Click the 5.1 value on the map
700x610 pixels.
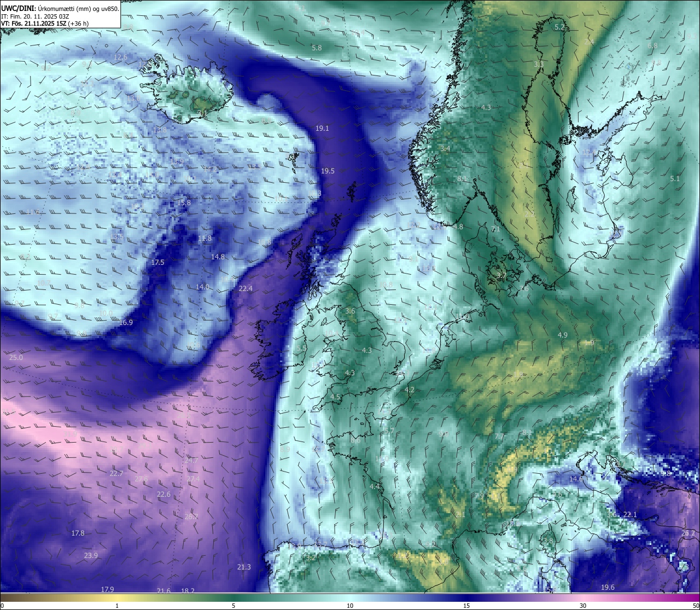coord(675,179)
